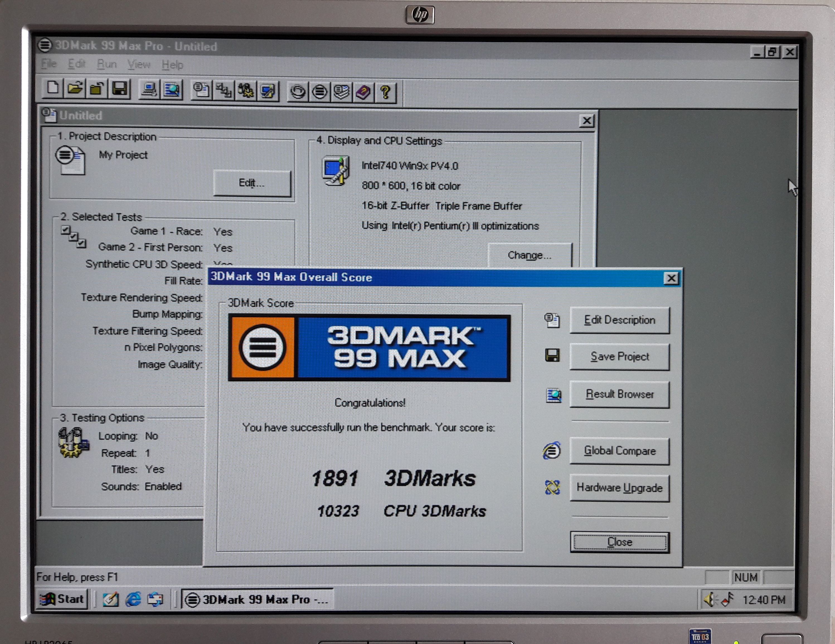Click the Global Compare button
The width and height of the screenshot is (835, 644).
click(x=619, y=451)
